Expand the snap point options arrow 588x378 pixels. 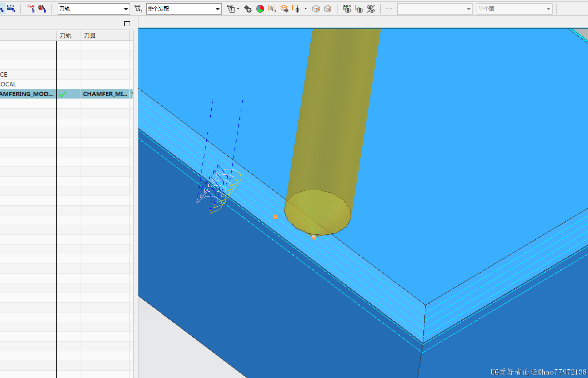(x=305, y=9)
